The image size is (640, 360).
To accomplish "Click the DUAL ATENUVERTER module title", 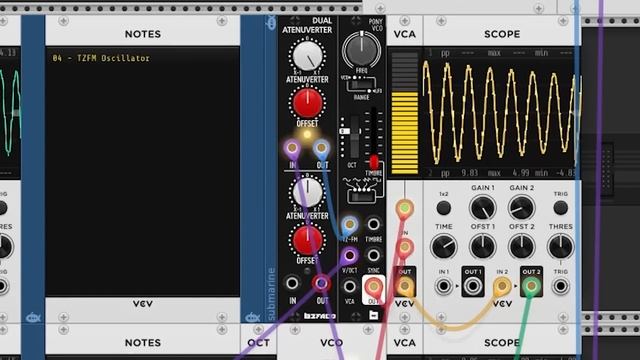I will [307, 25].
